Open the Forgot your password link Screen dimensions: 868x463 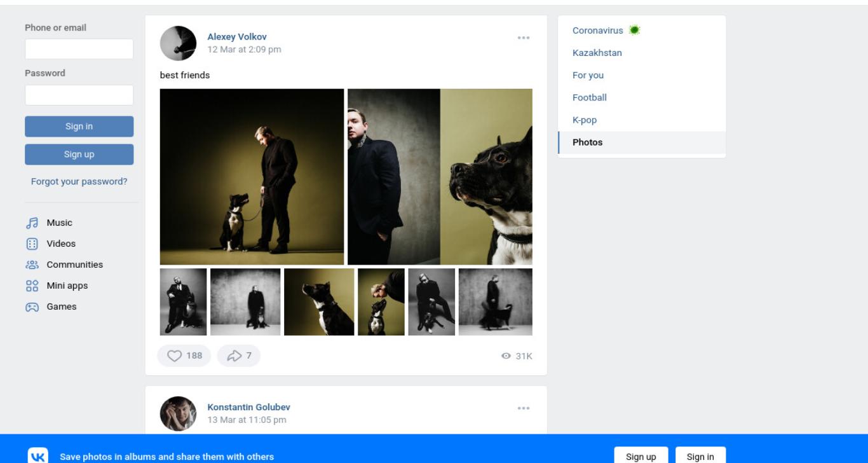pyautogui.click(x=79, y=181)
